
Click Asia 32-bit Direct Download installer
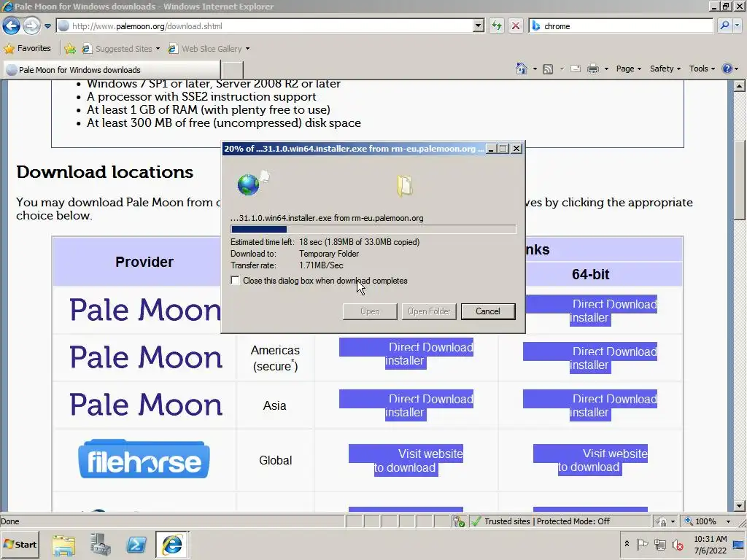click(x=406, y=405)
